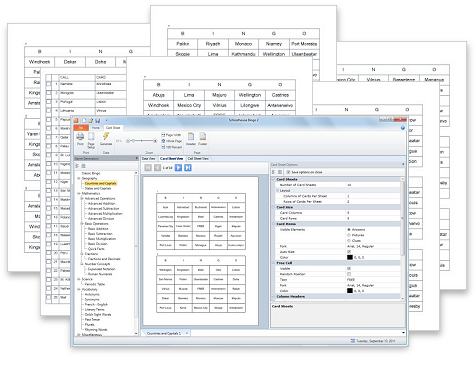Collapse the Vocabulary tree node

point(79,289)
